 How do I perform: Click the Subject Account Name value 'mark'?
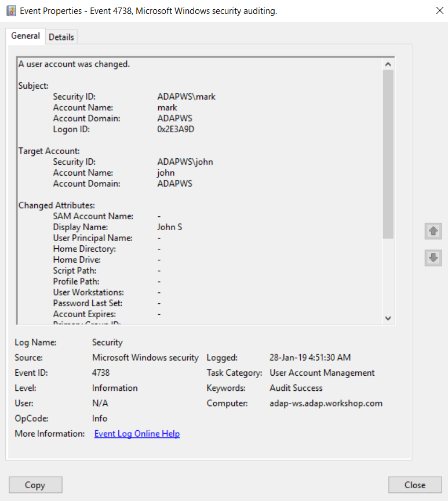pos(167,108)
